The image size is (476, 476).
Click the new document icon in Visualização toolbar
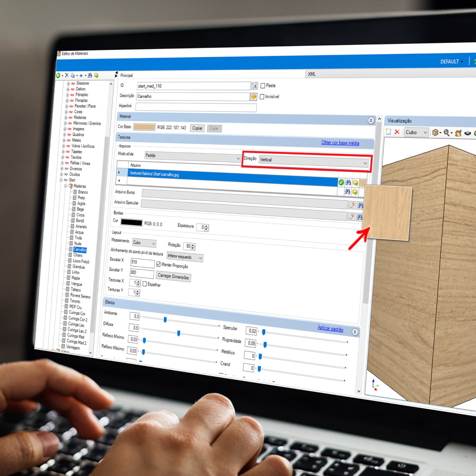pos(388,131)
